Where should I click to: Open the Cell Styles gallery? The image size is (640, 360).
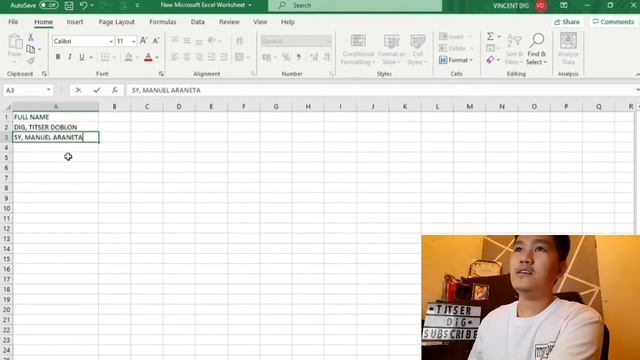tap(417, 49)
